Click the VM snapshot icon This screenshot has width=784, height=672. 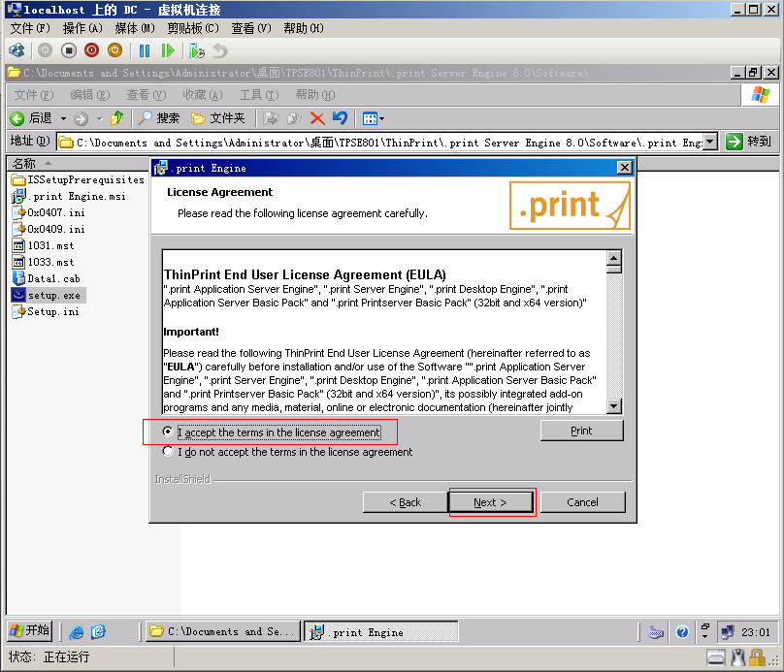197,50
